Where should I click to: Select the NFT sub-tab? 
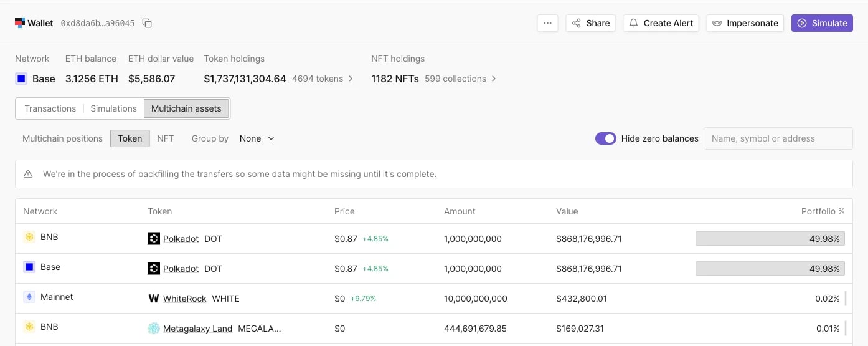[x=165, y=138]
